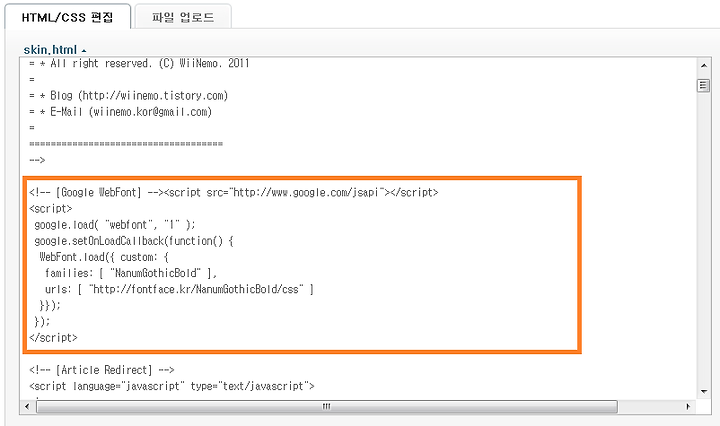
Task: Click the Google WebFont comment line
Action: coord(234,192)
